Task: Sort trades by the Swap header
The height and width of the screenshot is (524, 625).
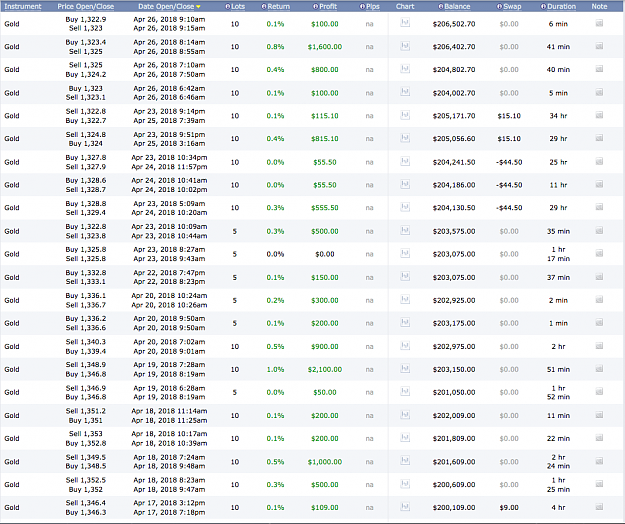Action: [x=512, y=6]
